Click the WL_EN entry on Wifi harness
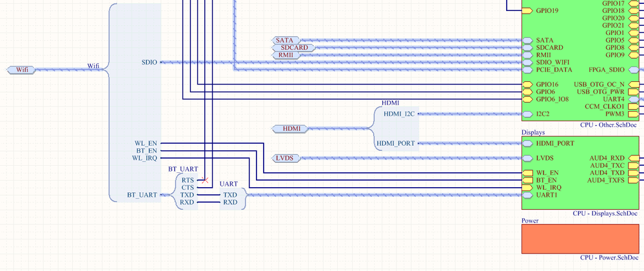The width and height of the screenshot is (644, 271). (146, 143)
